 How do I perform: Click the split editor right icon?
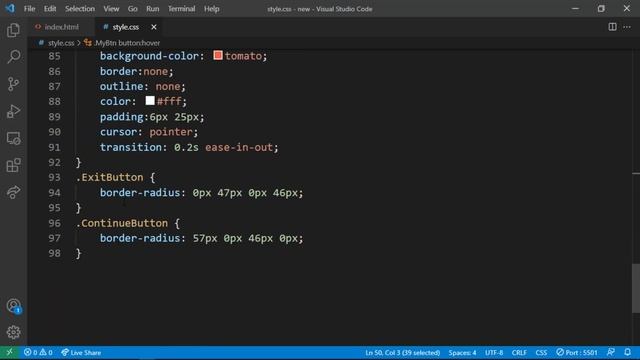point(612,27)
